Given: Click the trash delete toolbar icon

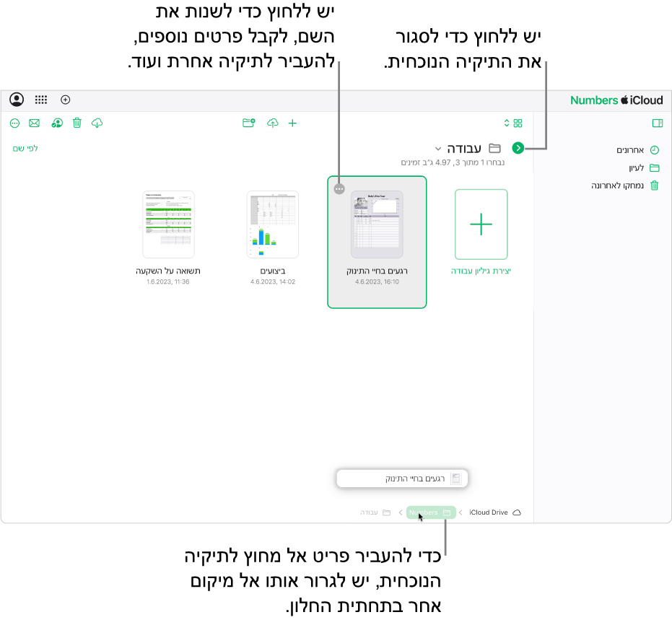Looking at the screenshot, I should (x=77, y=123).
